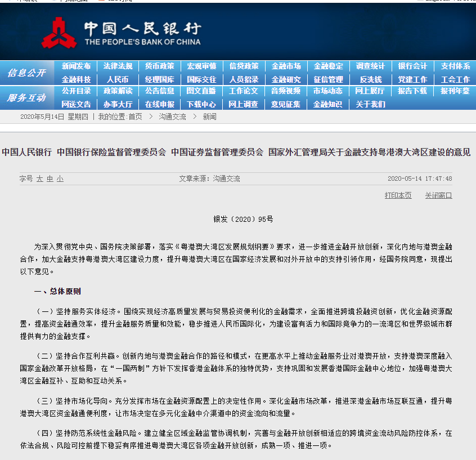This screenshot has height=460, width=476.
Task: Open 银行会计 navigation item
Action: point(412,66)
